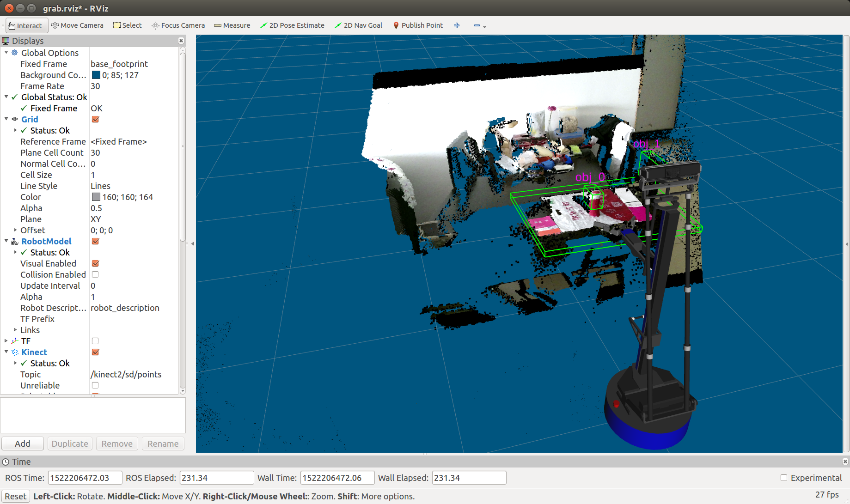Click the ROS Time input field
The image size is (850, 504).
pyautogui.click(x=85, y=478)
